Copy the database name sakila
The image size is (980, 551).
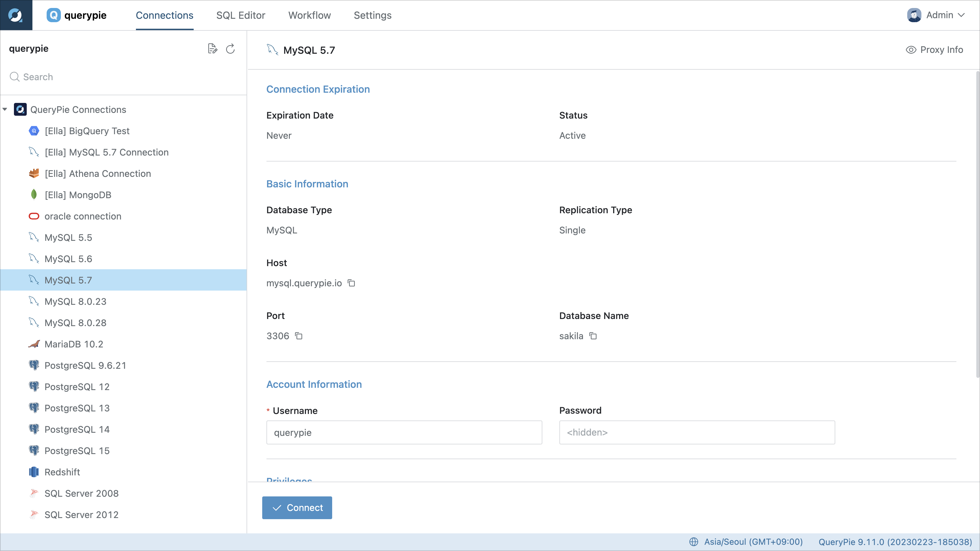coord(593,336)
